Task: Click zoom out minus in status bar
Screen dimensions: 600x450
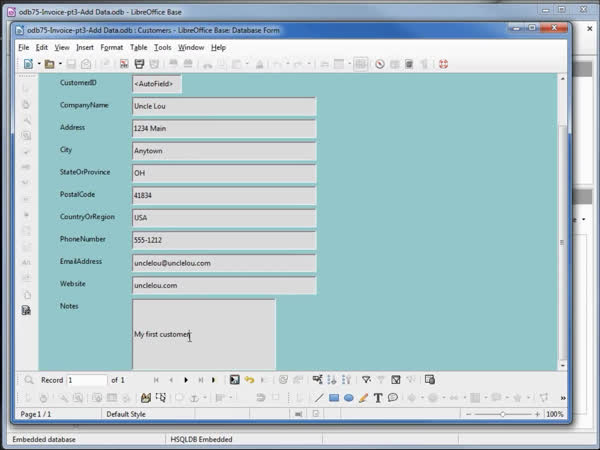Action: click(x=468, y=414)
